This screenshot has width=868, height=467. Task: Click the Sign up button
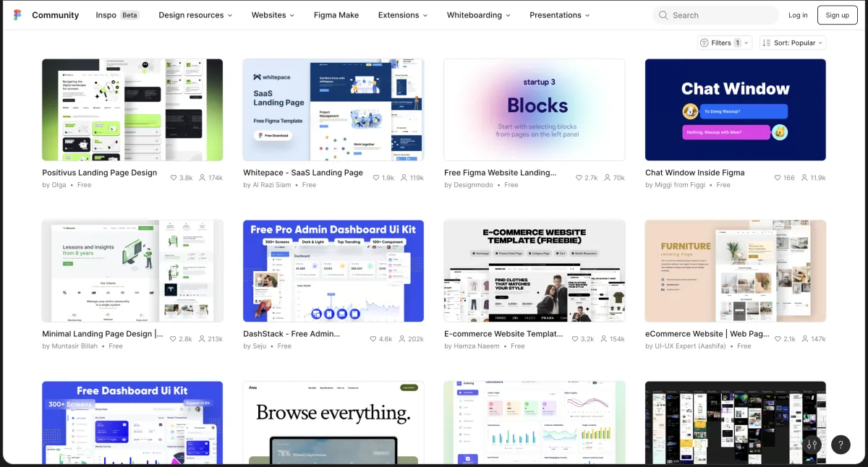(x=838, y=15)
